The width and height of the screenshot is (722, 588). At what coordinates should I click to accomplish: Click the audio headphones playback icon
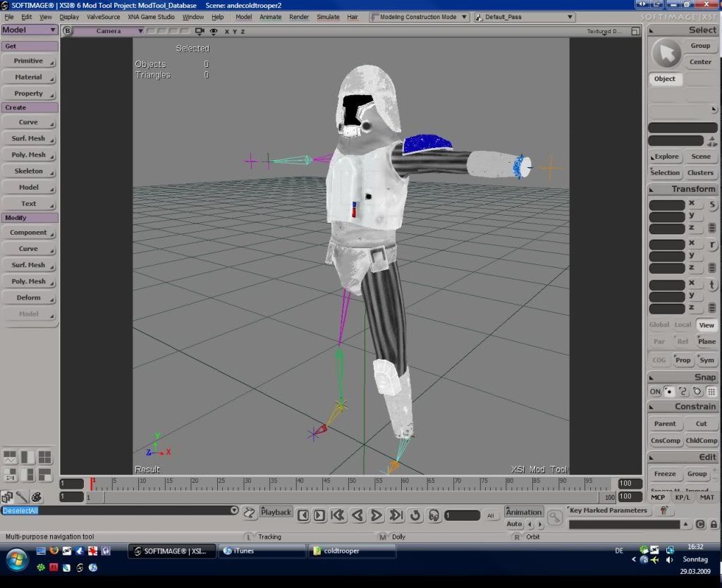pyautogui.click(x=434, y=515)
